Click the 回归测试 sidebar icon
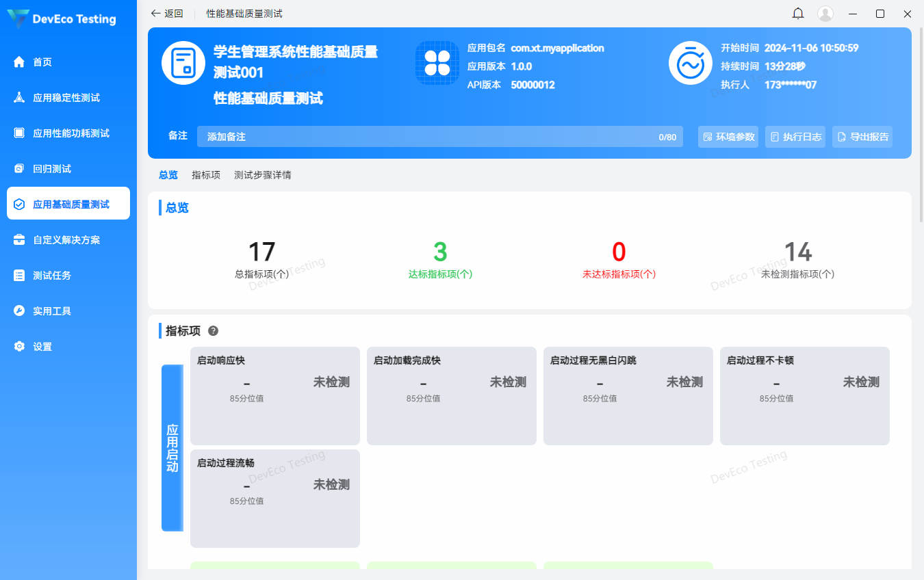Viewport: 924px width, 580px height. [x=19, y=169]
